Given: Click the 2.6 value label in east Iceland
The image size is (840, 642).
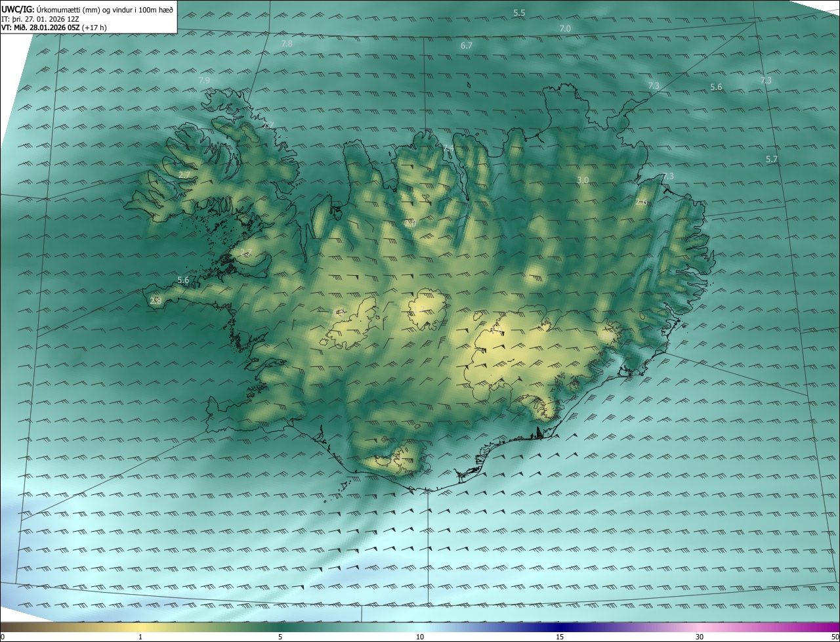Looking at the screenshot, I should tap(641, 203).
